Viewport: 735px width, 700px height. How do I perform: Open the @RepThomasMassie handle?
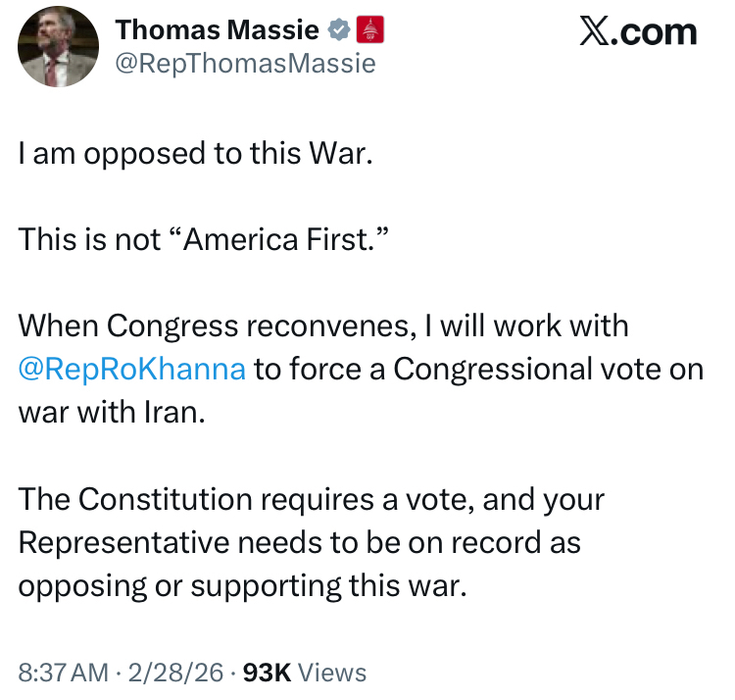click(x=245, y=64)
